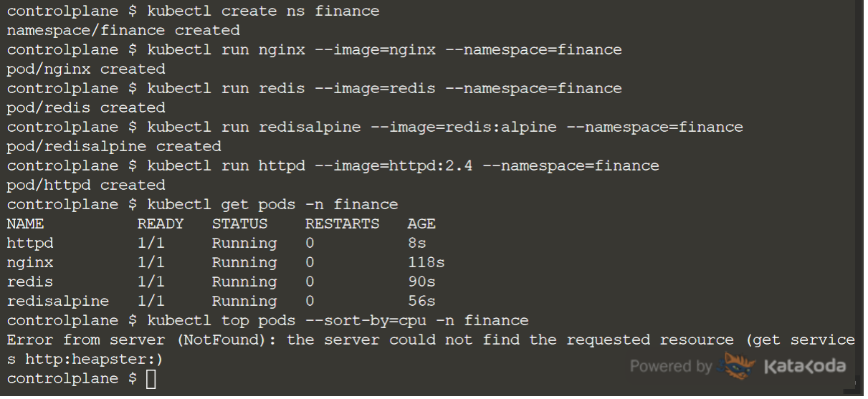This screenshot has height=399, width=868.
Task: Click the READY column header
Action: 161,223
